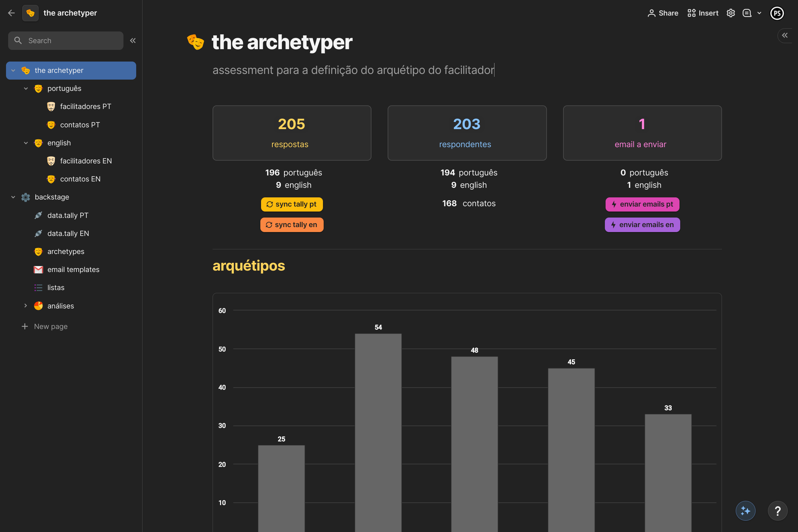Open the AI assistant sparkle button
This screenshot has width=798, height=532.
point(745,511)
